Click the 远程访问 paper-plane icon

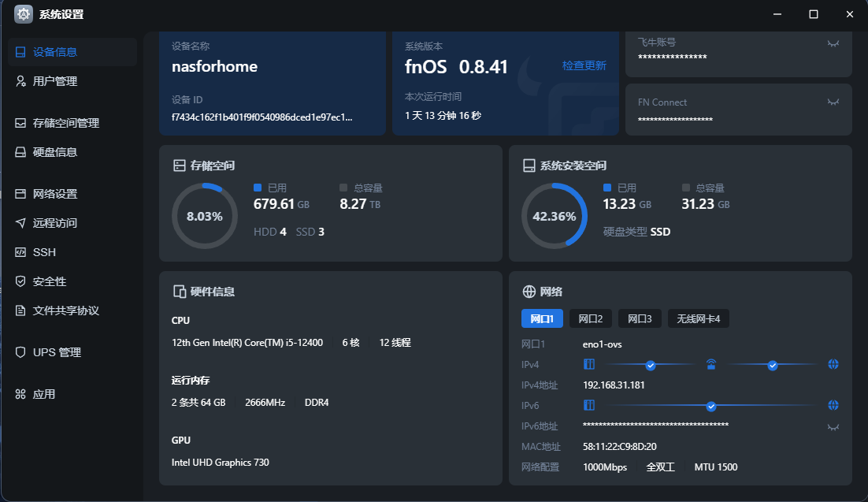(20, 223)
